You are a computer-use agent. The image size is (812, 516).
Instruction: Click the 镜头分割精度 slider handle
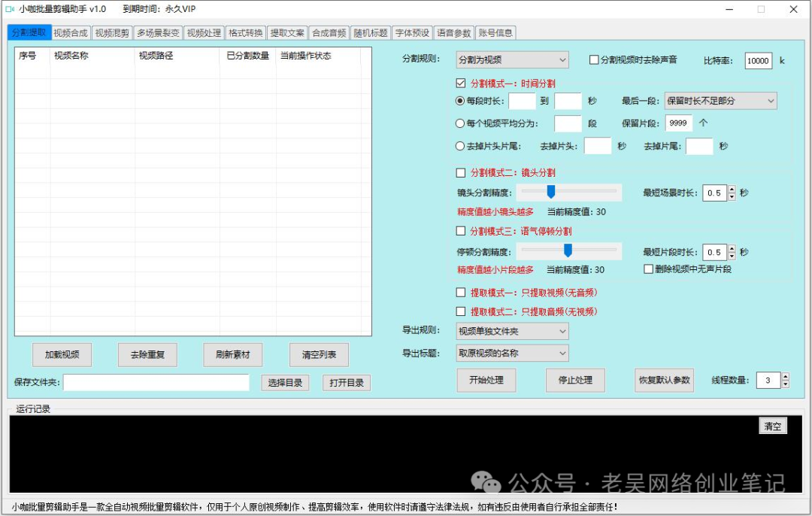(550, 193)
